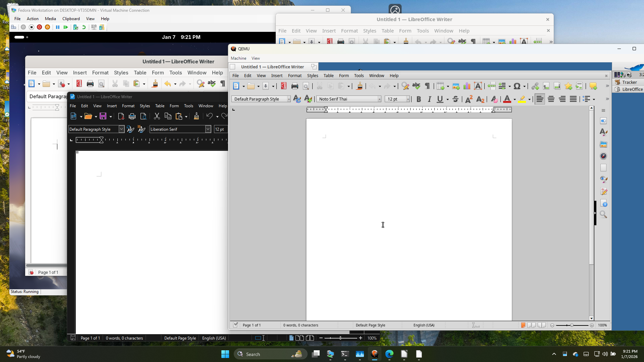Toggle formatting marks pilcrow in QEMU Writer

tap(427, 86)
